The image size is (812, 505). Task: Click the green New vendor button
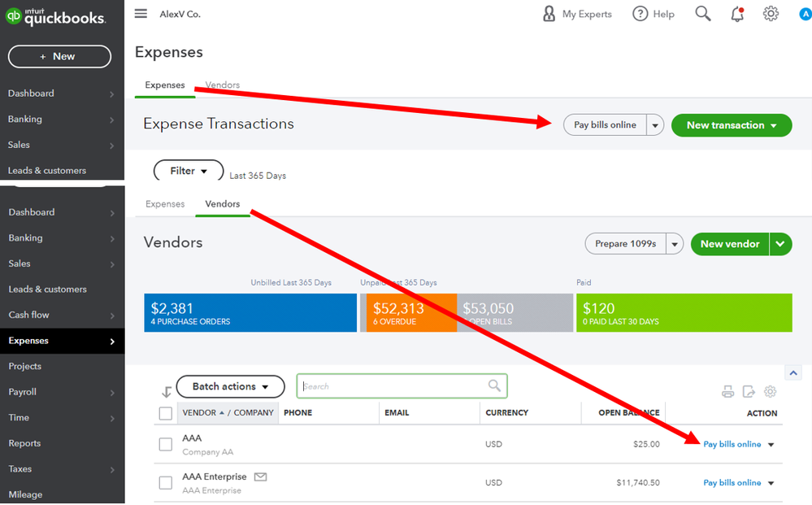[x=730, y=244]
